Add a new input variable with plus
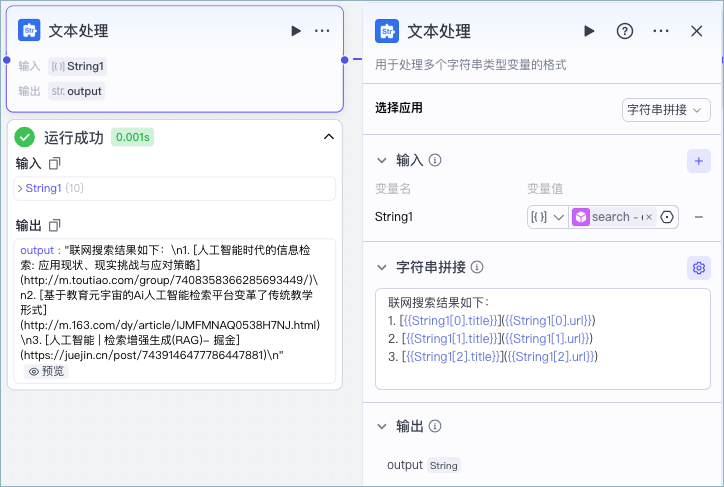The image size is (724, 487). point(699,161)
